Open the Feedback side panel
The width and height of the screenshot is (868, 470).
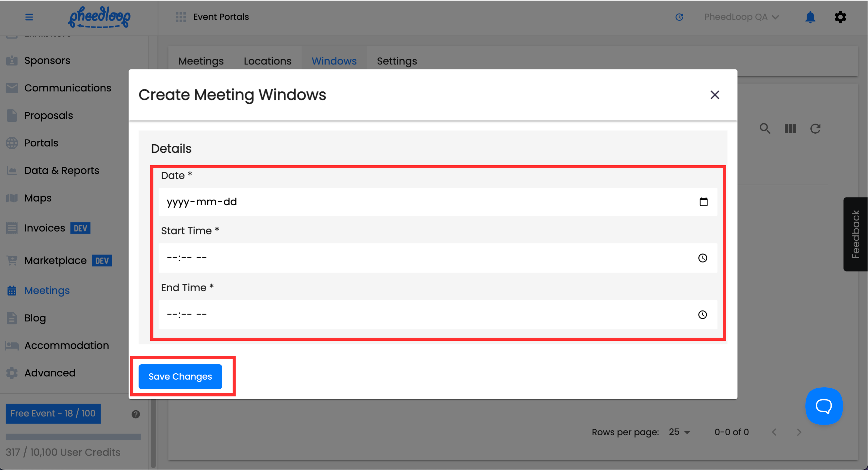point(855,234)
